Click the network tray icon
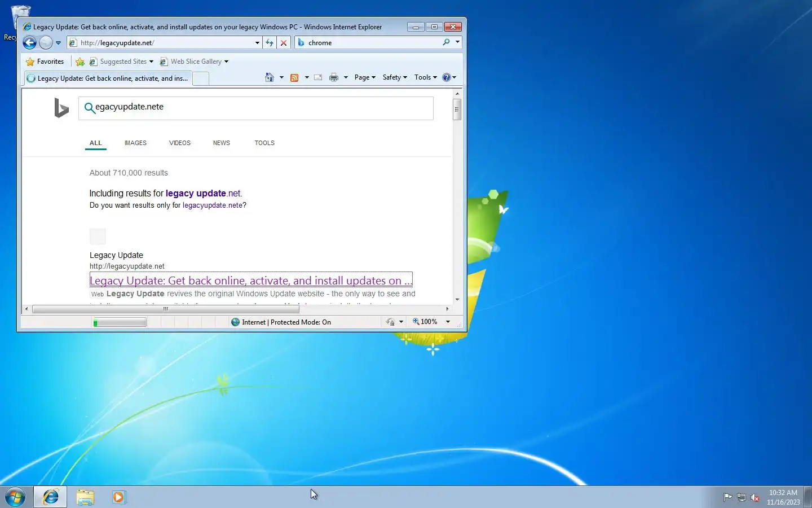This screenshot has height=508, width=812. [742, 497]
